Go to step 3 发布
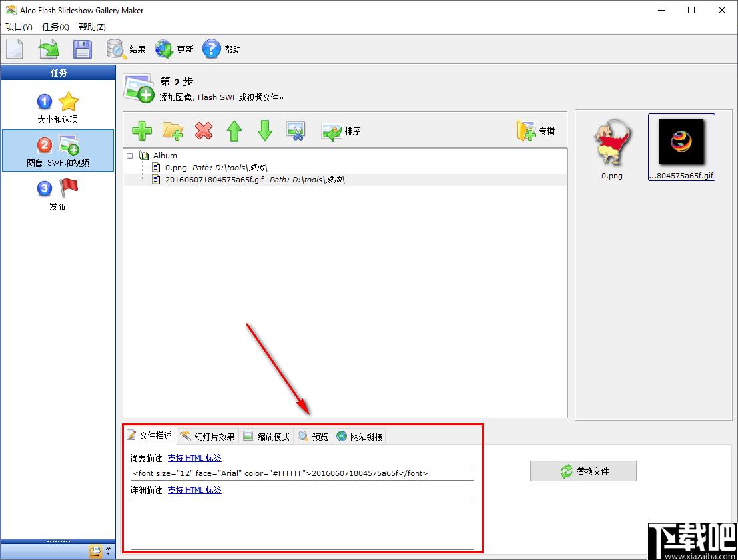Viewport: 738px width, 560px height. point(58,194)
